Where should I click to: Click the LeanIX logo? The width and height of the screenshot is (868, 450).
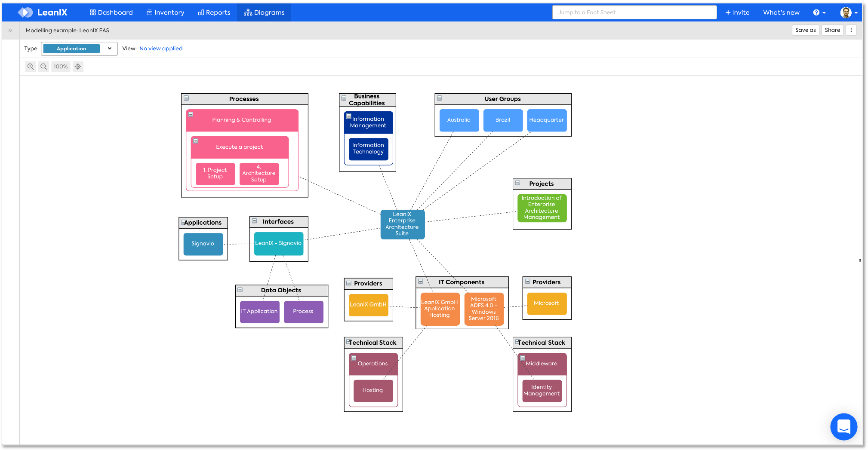click(x=43, y=12)
